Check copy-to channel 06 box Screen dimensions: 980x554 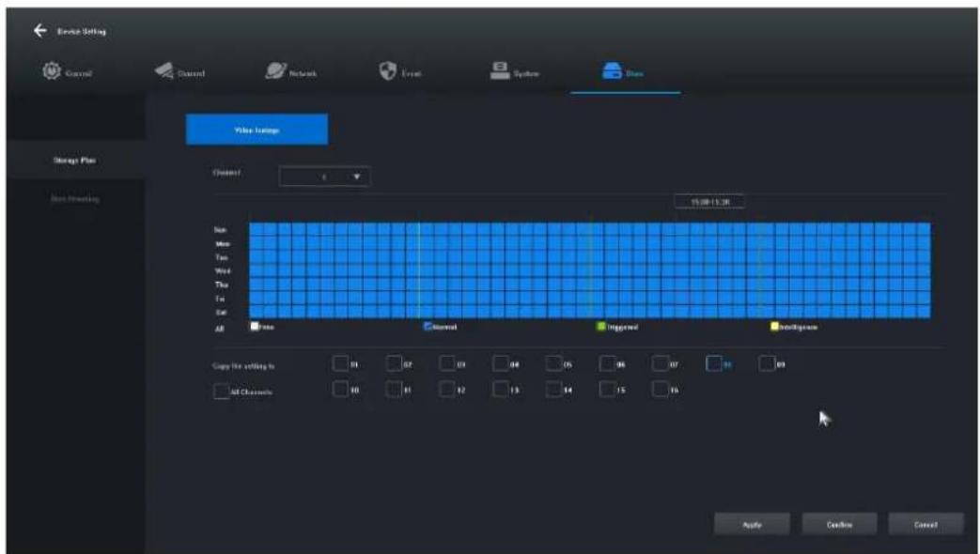click(x=607, y=363)
